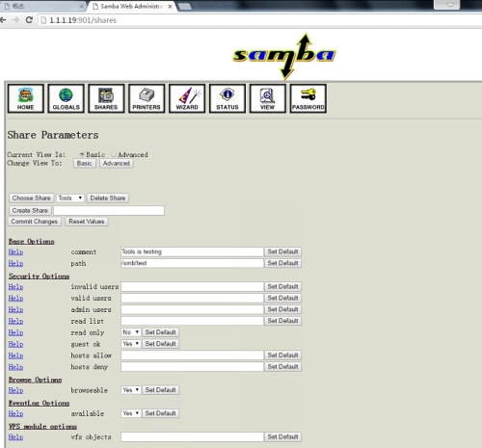Open the VIEW config icon
The image size is (482, 448).
click(268, 98)
